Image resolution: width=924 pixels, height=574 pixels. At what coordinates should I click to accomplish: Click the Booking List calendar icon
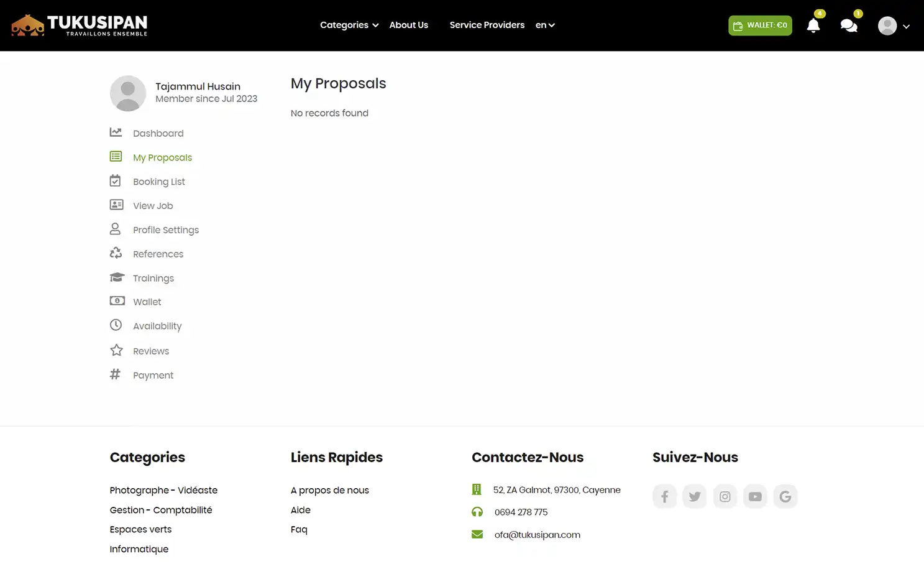pos(116,180)
